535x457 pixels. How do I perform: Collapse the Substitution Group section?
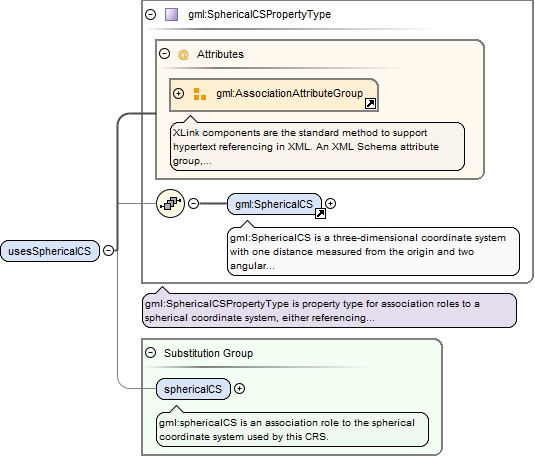pos(150,353)
